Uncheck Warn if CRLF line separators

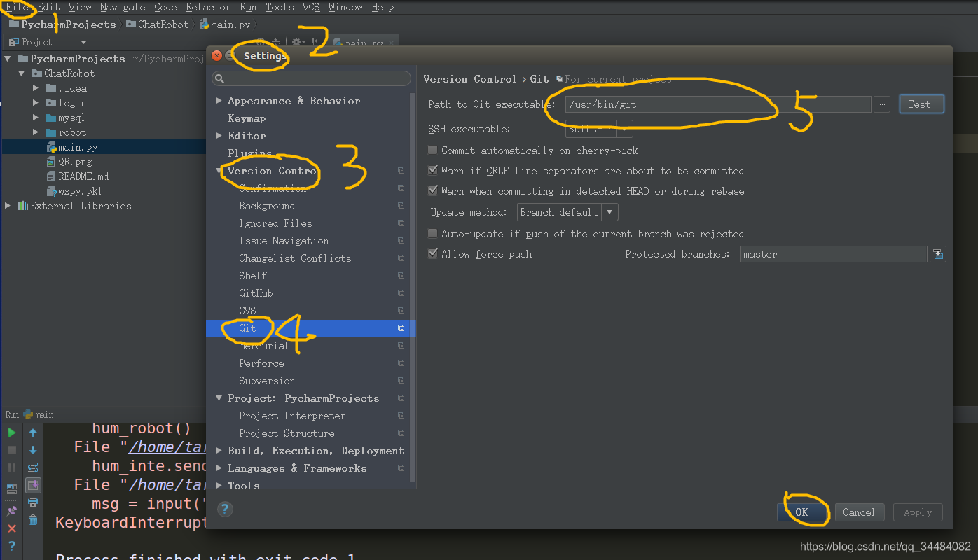[x=433, y=171]
